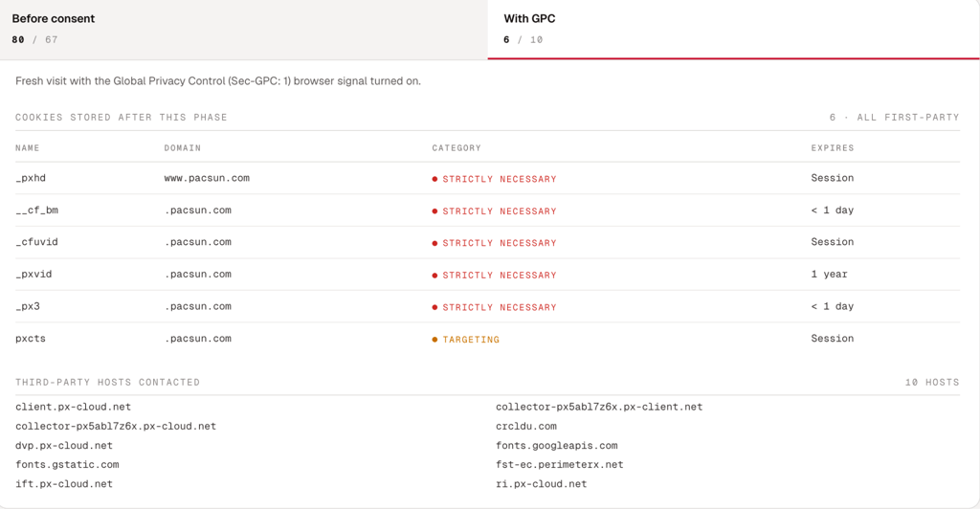Click the CATEGORY column header
Image resolution: width=980 pixels, height=509 pixels.
pyautogui.click(x=457, y=148)
